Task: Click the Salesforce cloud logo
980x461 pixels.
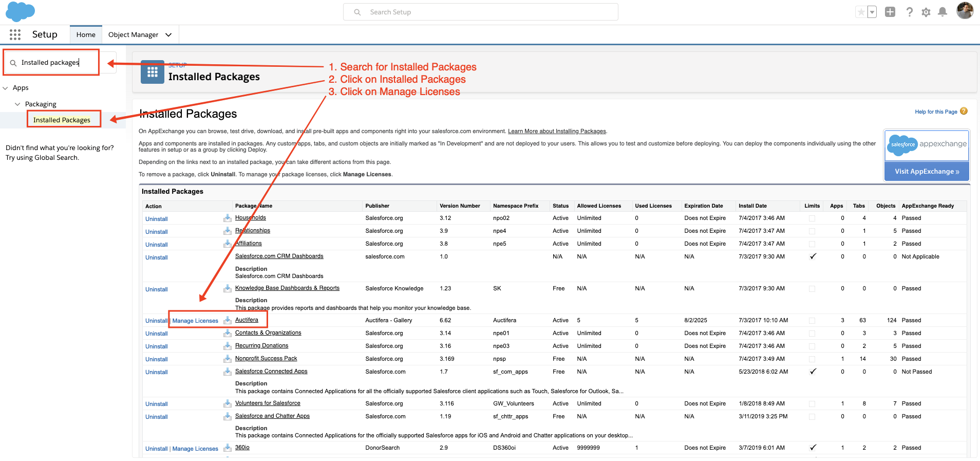Action: (20, 11)
